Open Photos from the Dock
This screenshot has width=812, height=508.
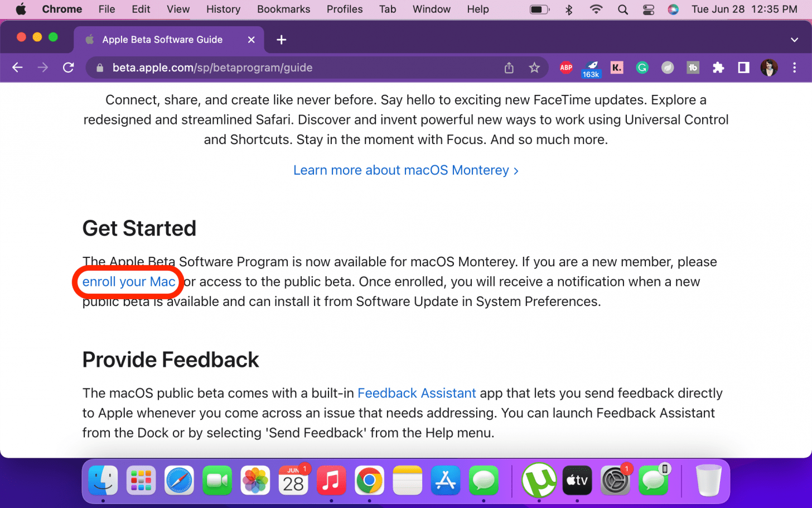(x=255, y=481)
